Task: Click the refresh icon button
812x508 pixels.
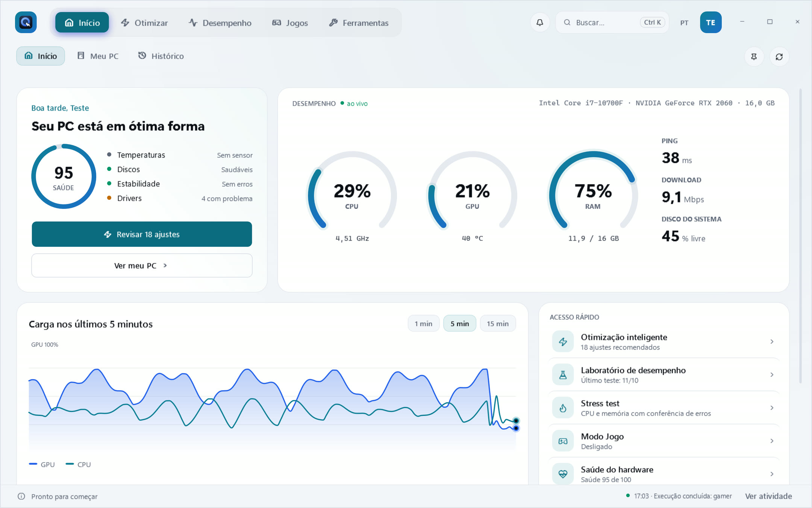Action: pyautogui.click(x=779, y=57)
